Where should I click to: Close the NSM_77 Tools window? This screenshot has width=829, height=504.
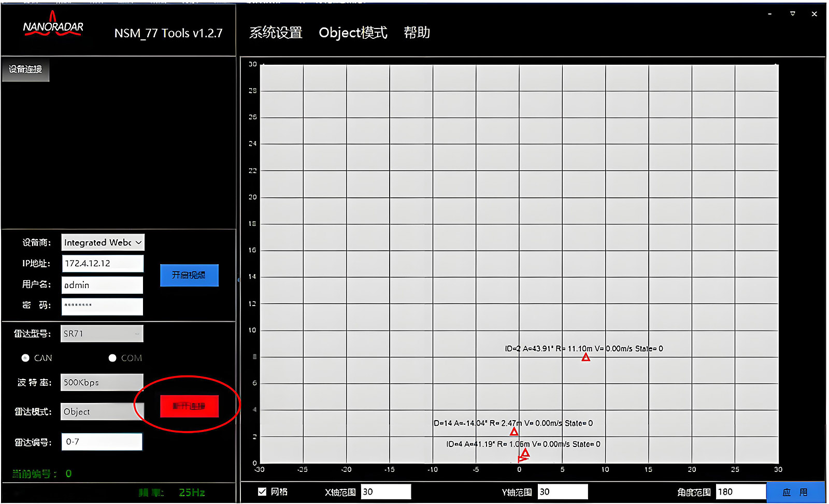[814, 14]
